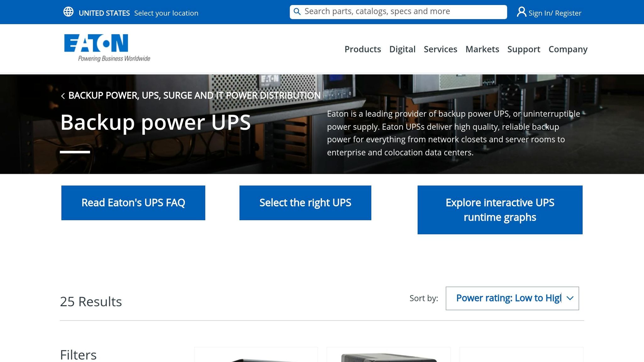Open the Sort by dropdown

click(512, 298)
